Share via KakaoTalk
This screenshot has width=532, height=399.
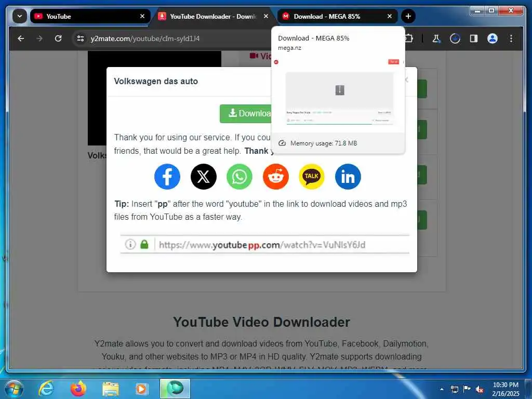coord(312,177)
